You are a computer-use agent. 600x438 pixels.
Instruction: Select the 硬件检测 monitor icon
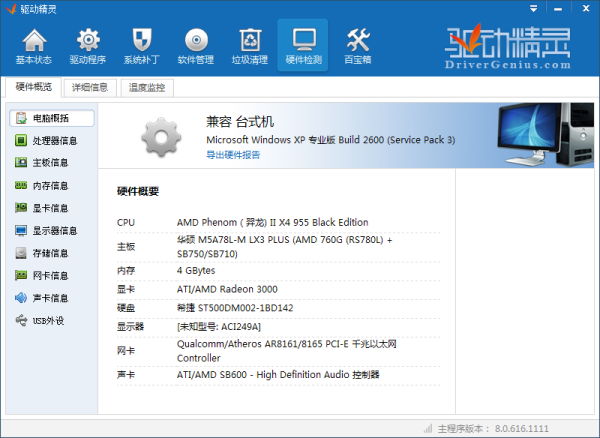click(303, 45)
